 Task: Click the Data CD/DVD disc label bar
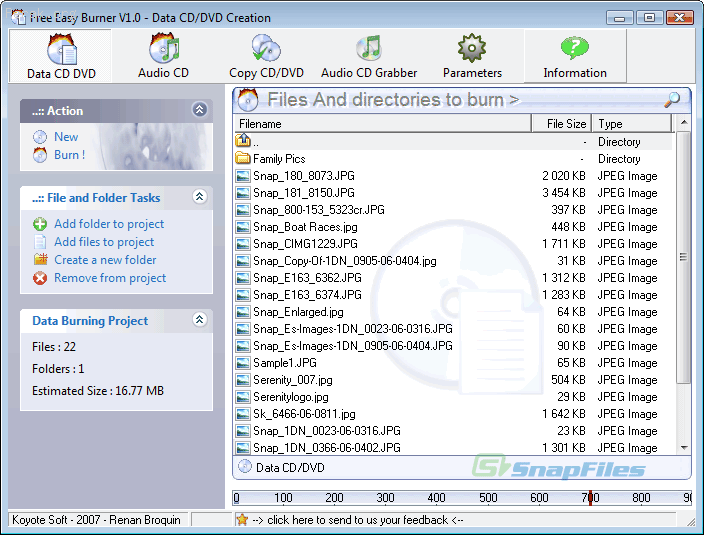tap(462, 468)
